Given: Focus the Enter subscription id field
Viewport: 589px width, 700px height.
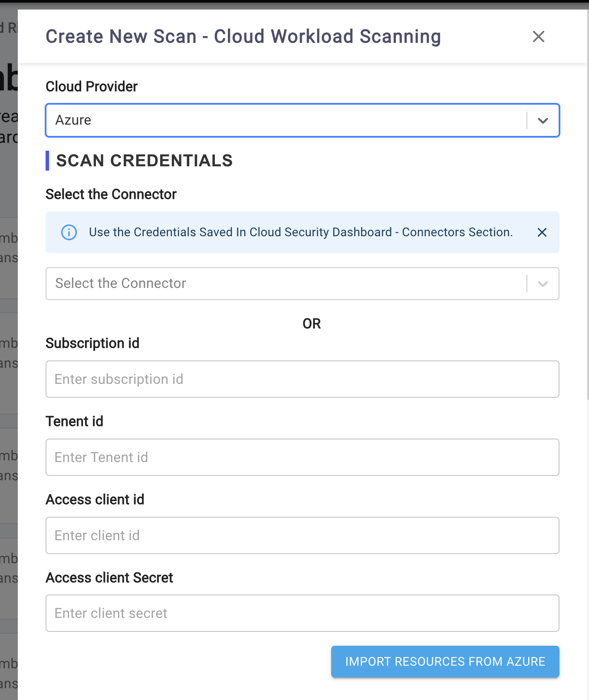Looking at the screenshot, I should click(302, 379).
